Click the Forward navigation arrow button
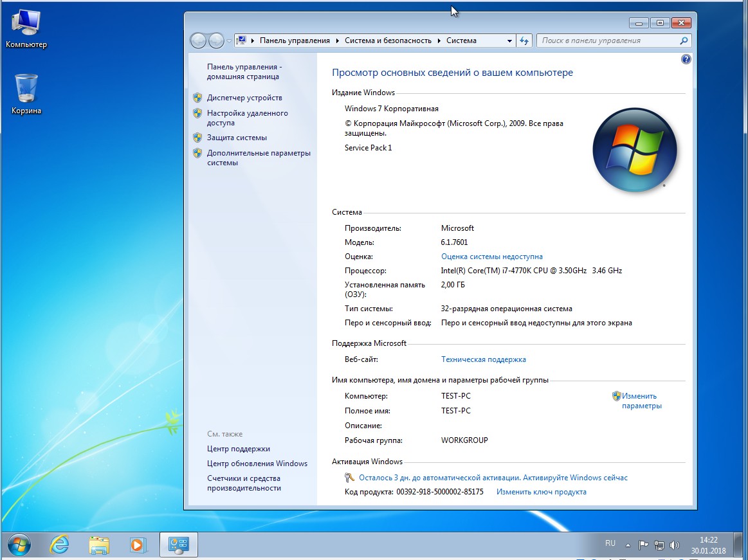The image size is (748, 560). (216, 41)
